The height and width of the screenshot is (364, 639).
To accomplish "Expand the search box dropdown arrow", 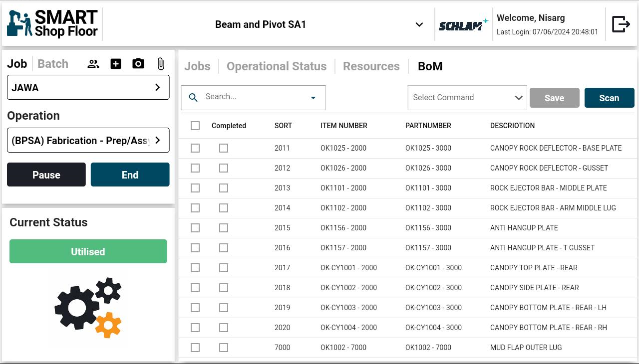I will (x=314, y=98).
